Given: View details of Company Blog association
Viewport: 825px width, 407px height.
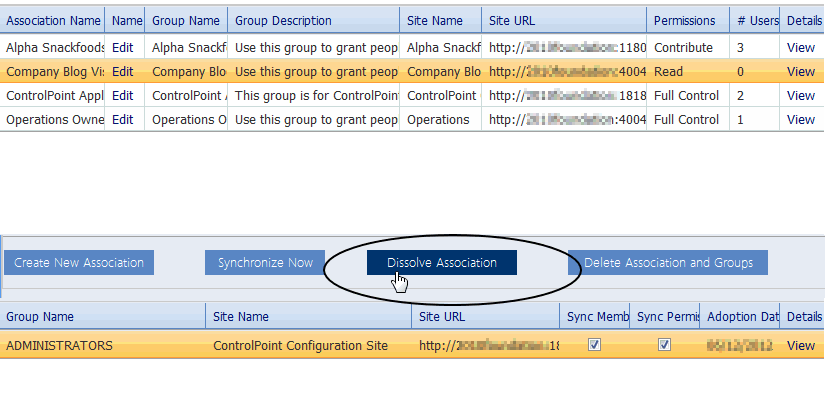Looking at the screenshot, I should pyautogui.click(x=801, y=72).
